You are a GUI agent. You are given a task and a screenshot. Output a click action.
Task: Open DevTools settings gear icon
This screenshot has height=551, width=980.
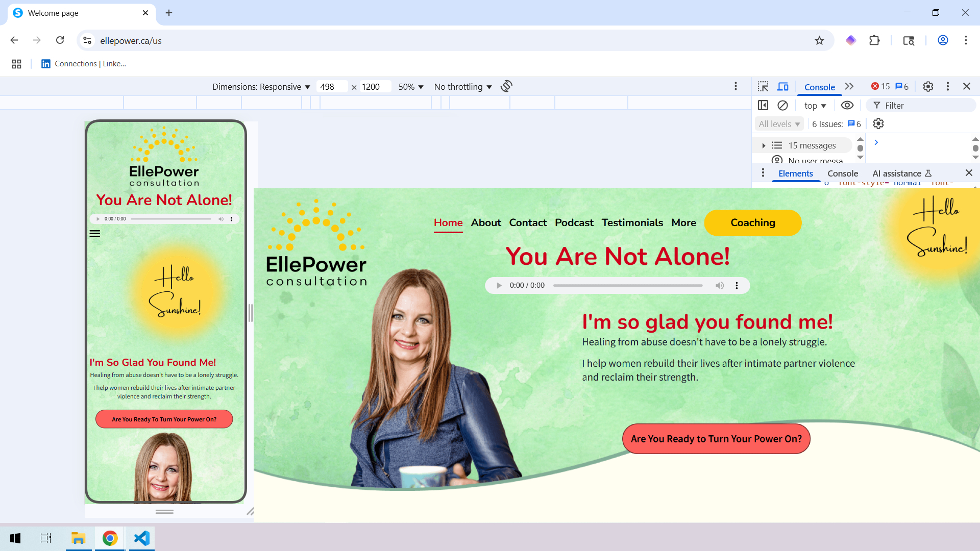point(928,87)
